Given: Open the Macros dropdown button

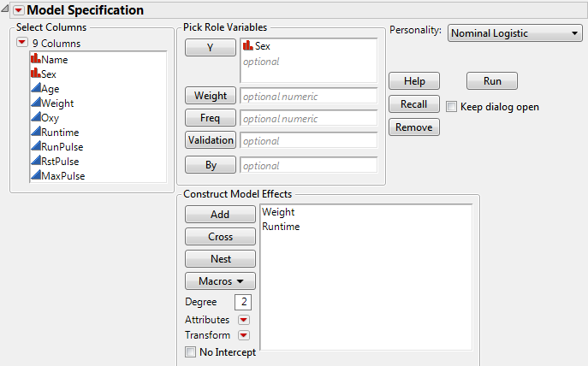Looking at the screenshot, I should 220,280.
